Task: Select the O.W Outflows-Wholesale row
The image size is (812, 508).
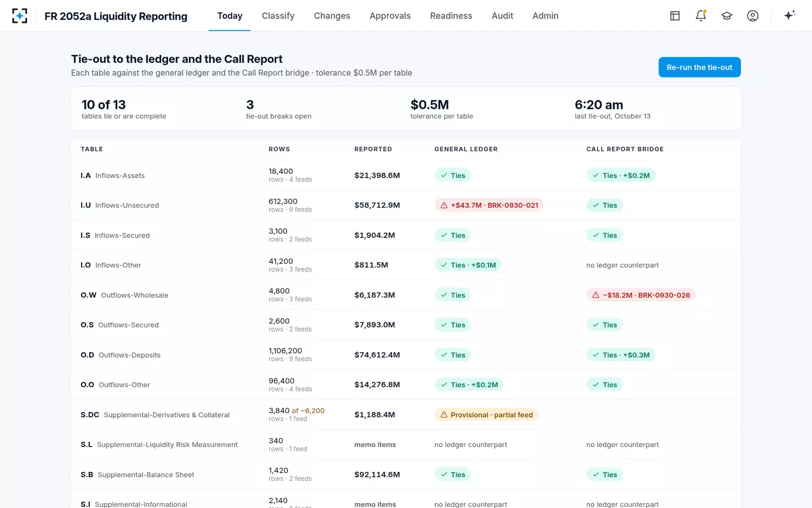Action: click(406, 295)
